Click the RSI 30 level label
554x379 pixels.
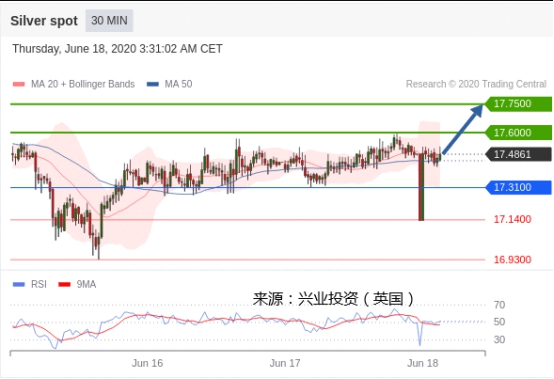pos(499,339)
